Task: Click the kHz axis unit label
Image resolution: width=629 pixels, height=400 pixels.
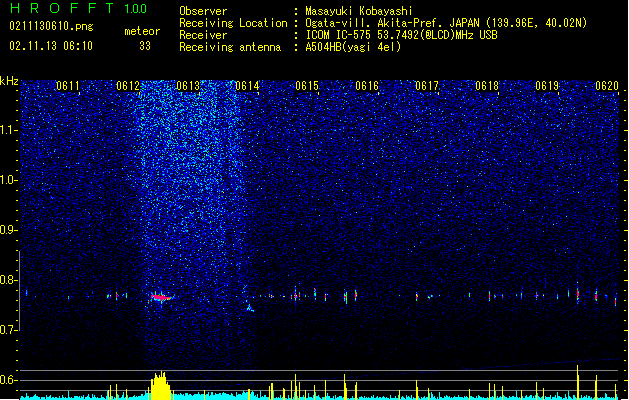Action: 9,81
